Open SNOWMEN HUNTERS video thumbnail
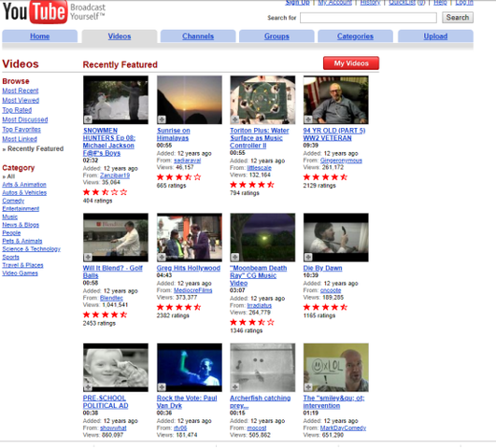Screen dimensions: 496x448 coord(116,100)
